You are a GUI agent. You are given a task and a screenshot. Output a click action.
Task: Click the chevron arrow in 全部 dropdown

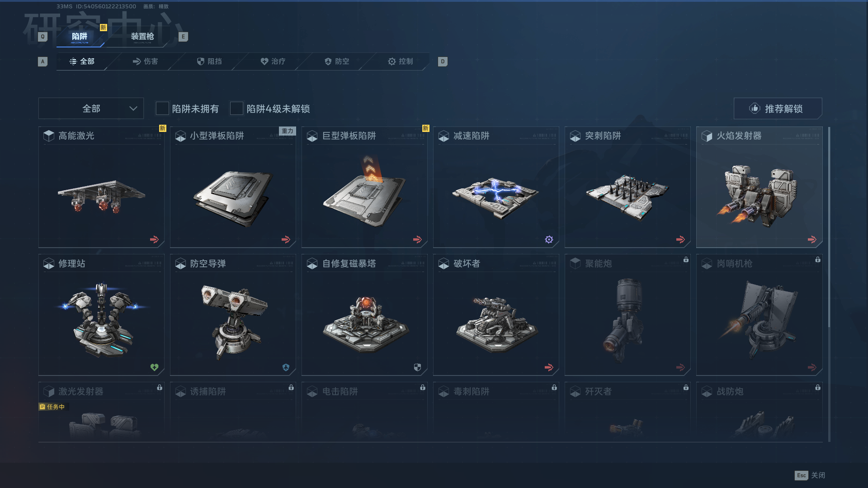133,108
